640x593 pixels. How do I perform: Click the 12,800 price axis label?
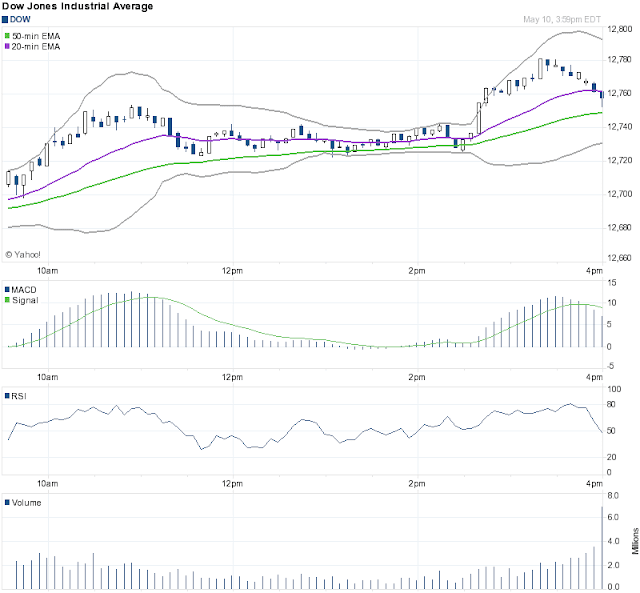(x=620, y=29)
